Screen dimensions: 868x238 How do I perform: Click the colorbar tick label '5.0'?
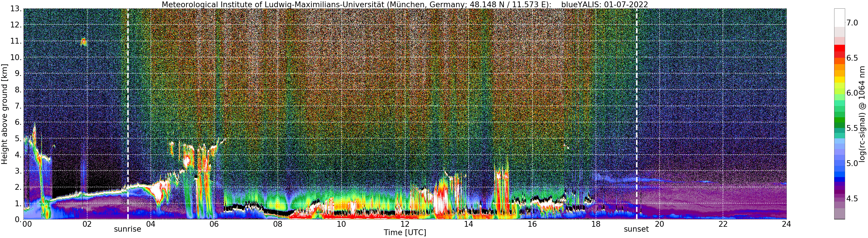852,163
